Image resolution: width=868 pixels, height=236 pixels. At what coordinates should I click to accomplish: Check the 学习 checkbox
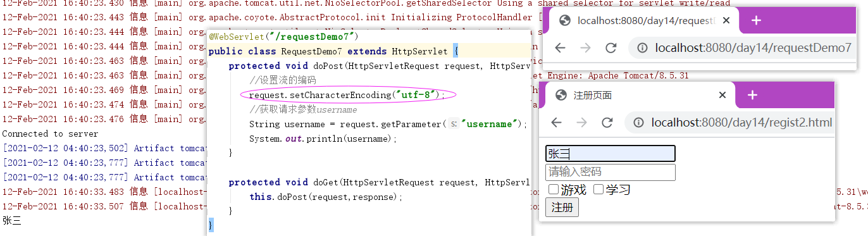tap(598, 189)
